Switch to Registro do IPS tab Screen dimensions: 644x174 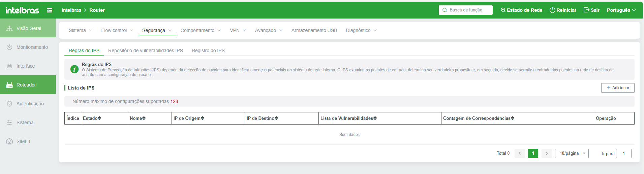[x=208, y=50]
